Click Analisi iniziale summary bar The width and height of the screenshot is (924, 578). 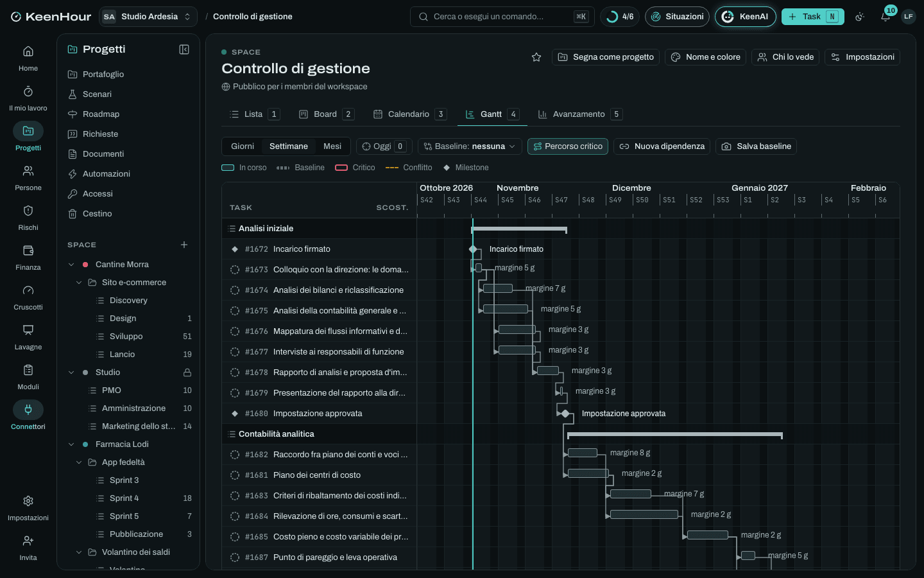coord(519,229)
